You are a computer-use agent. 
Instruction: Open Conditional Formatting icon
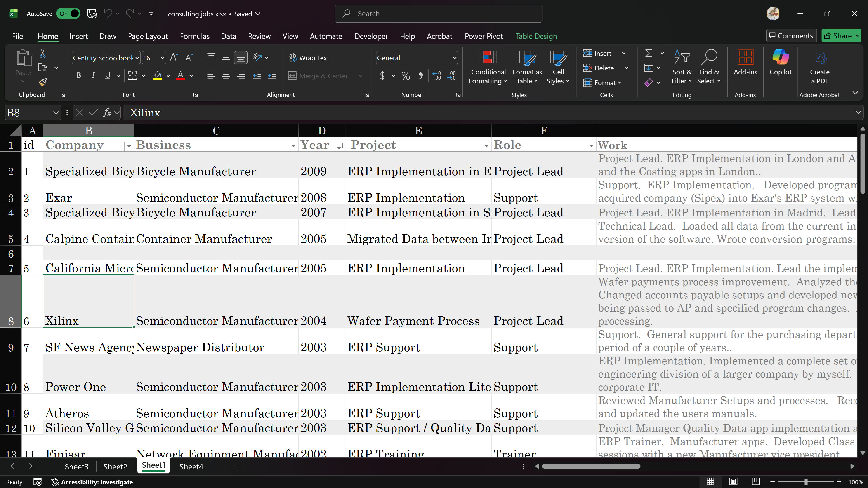point(488,57)
